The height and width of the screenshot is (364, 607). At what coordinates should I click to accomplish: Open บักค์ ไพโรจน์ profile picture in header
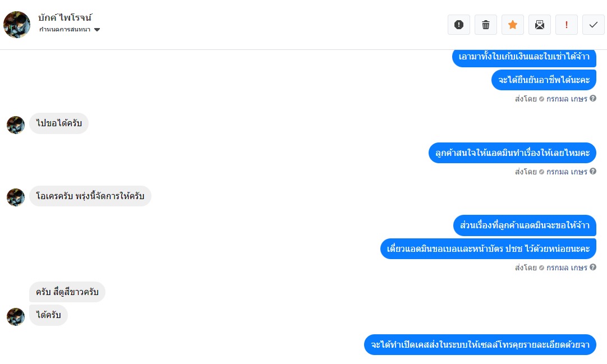pyautogui.click(x=17, y=25)
